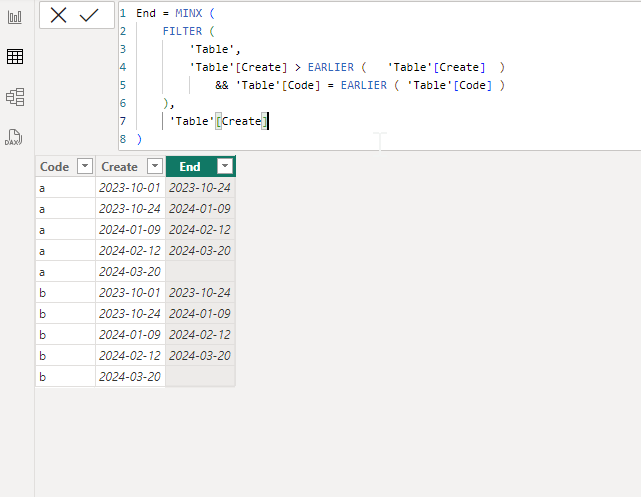Screen dimensions: 641x497
Task: Open the Create column filter dropdown
Action: pyautogui.click(x=155, y=166)
